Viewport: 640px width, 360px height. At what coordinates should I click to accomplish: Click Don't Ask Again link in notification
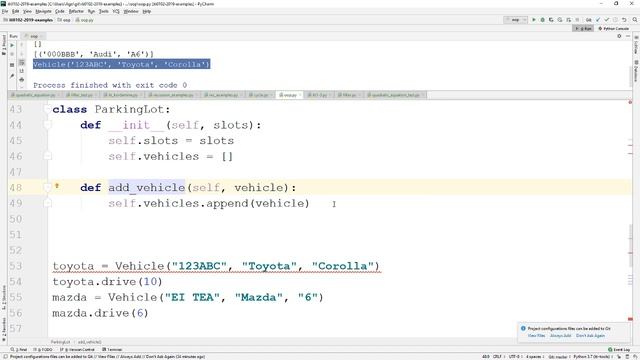coord(590,336)
